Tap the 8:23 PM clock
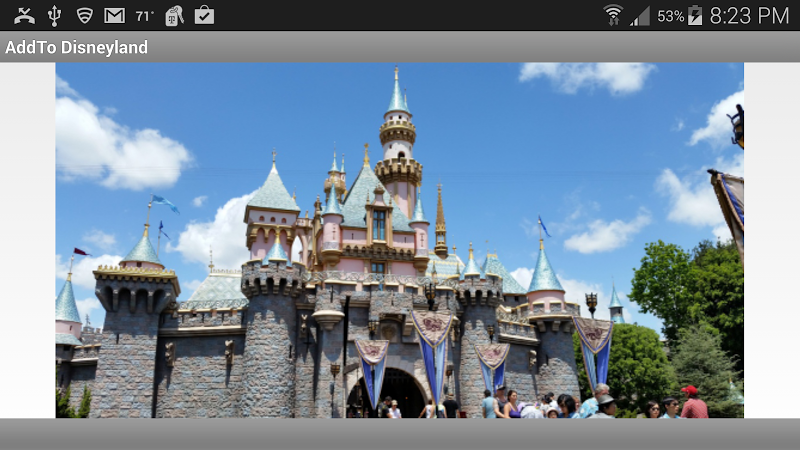Image resolution: width=800 pixels, height=450 pixels. (x=749, y=16)
